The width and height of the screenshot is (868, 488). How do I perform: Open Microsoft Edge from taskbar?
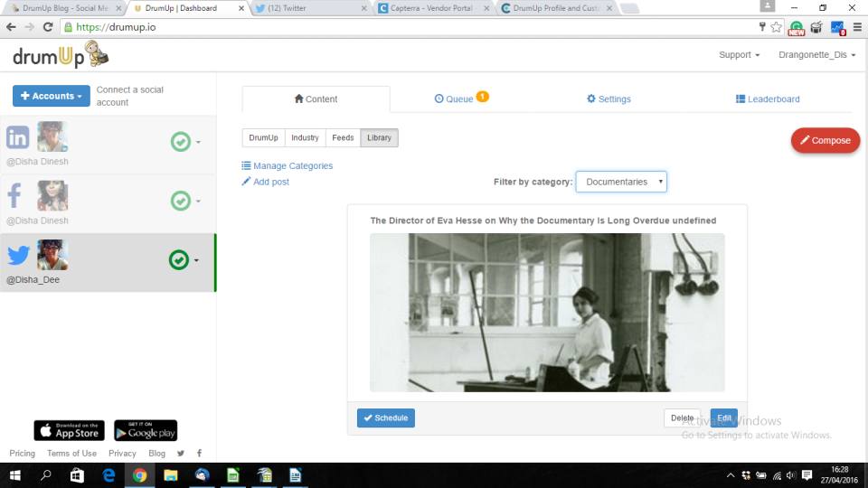[x=108, y=475]
